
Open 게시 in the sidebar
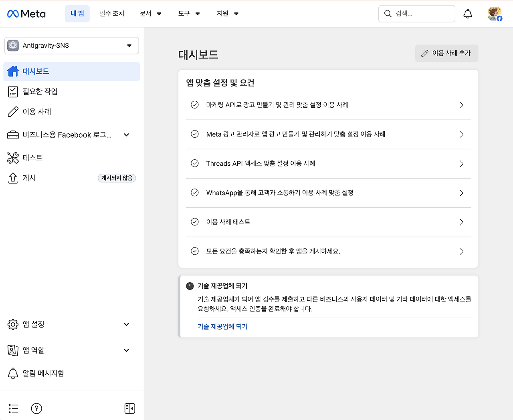click(x=72, y=178)
